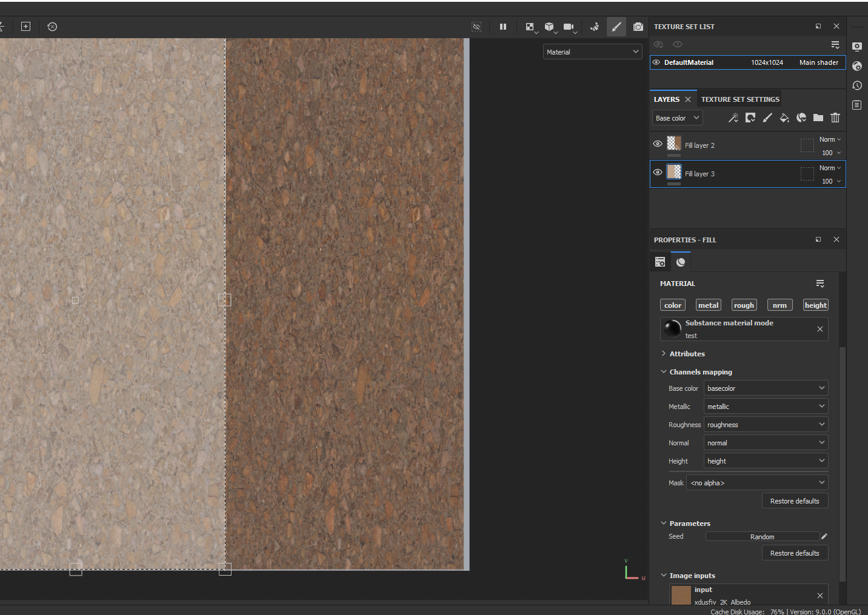Add a paint layer with the brush icon
Screen dimensions: 868x615
pyautogui.click(x=767, y=118)
